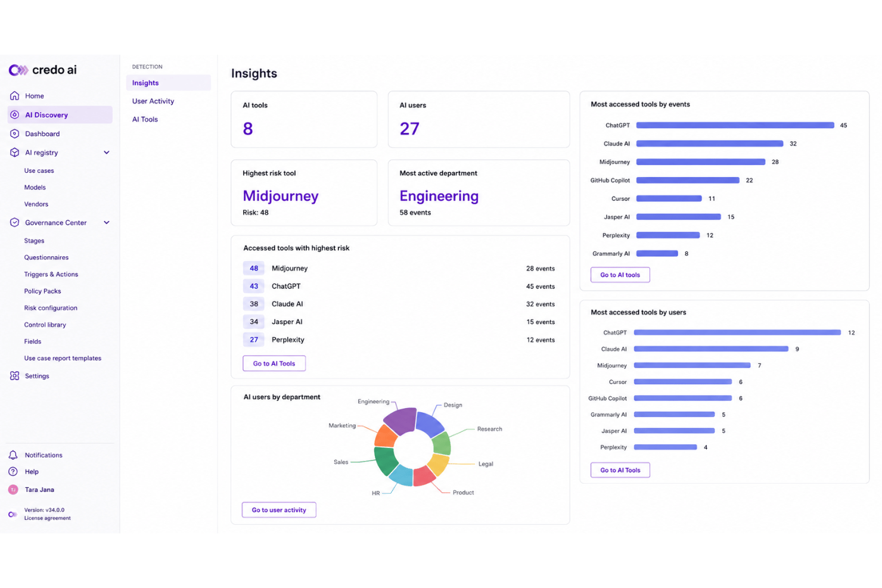Click the ChatGPT risk score 43 badge
This screenshot has height=588, width=882.
(x=254, y=287)
